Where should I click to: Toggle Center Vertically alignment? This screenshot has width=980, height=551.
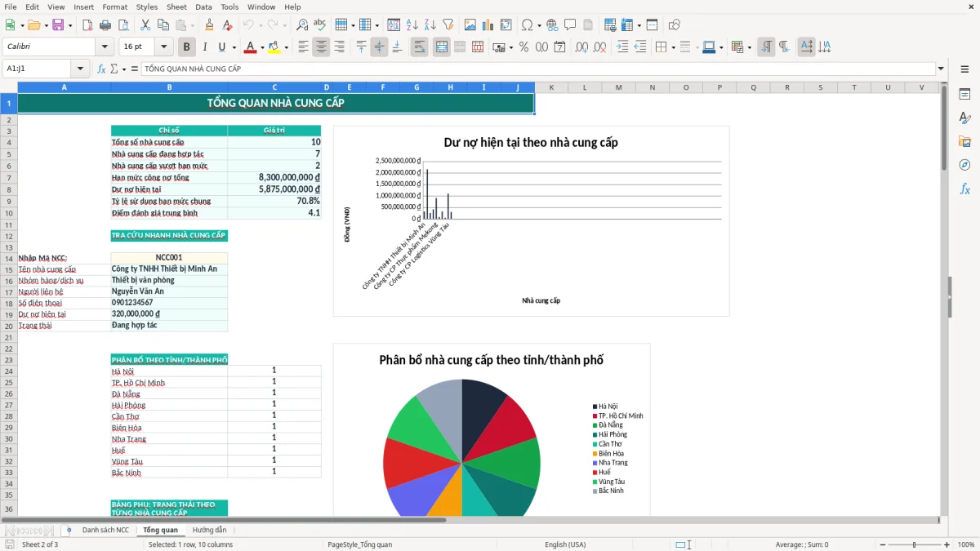(379, 47)
